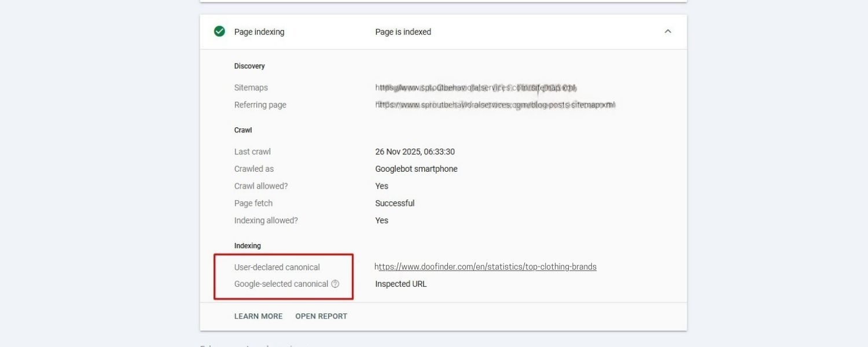Open the top-clothing-brands canonical URL

click(486, 267)
